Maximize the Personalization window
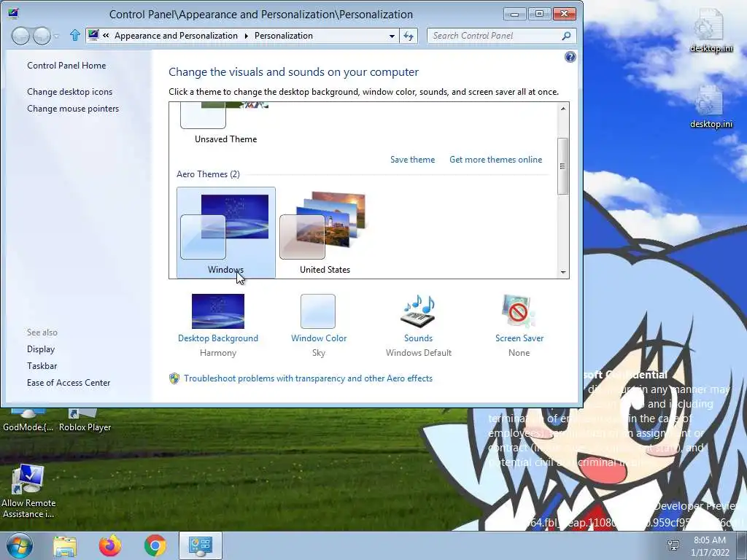The width and height of the screenshot is (747, 560). [539, 14]
